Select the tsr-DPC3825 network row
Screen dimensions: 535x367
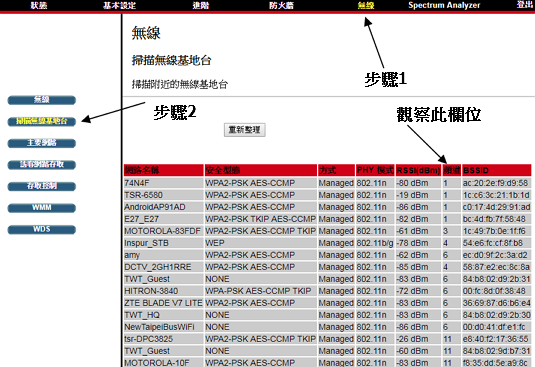(x=328, y=339)
